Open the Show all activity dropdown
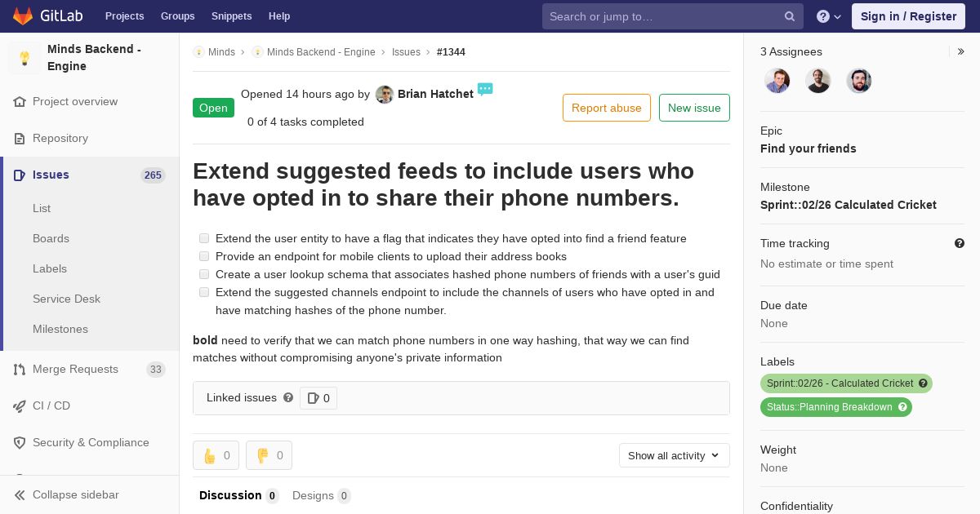 click(674, 455)
